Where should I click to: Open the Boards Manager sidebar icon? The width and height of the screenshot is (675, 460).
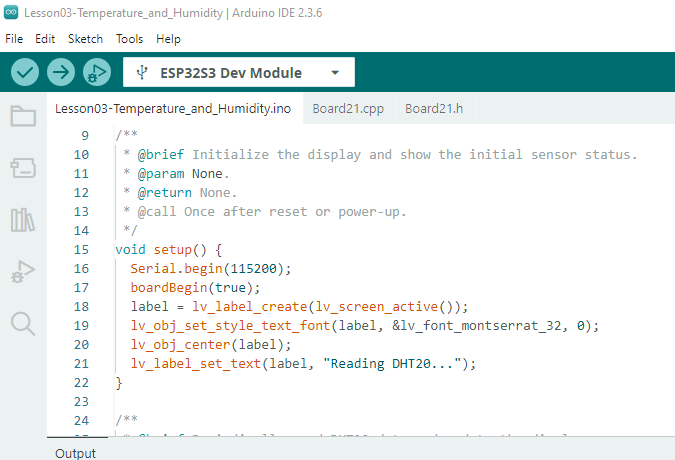click(23, 168)
